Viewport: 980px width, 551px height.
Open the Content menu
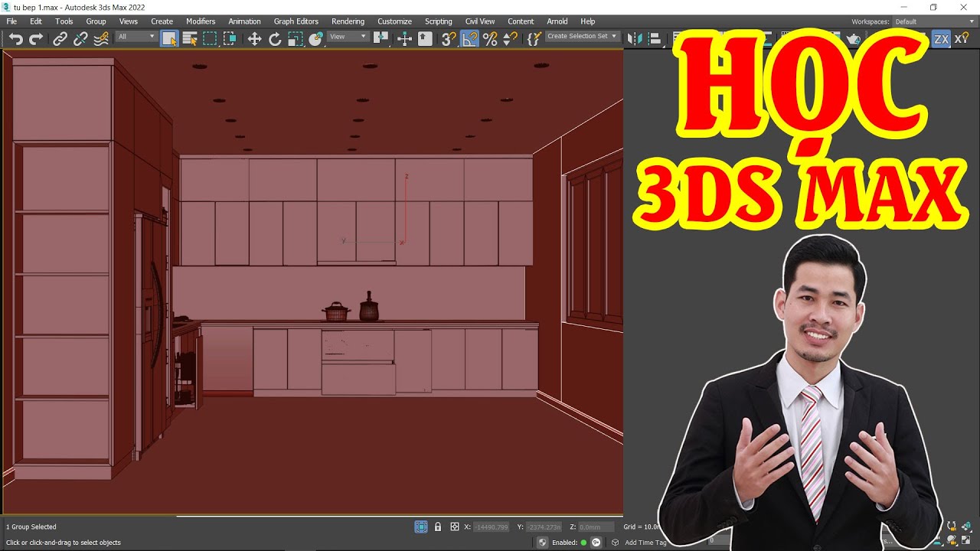click(x=521, y=21)
